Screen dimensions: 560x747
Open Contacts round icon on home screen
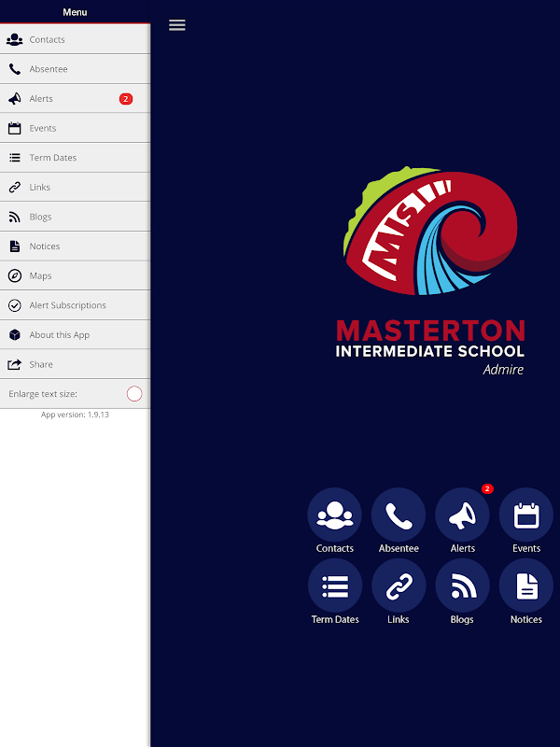335,514
